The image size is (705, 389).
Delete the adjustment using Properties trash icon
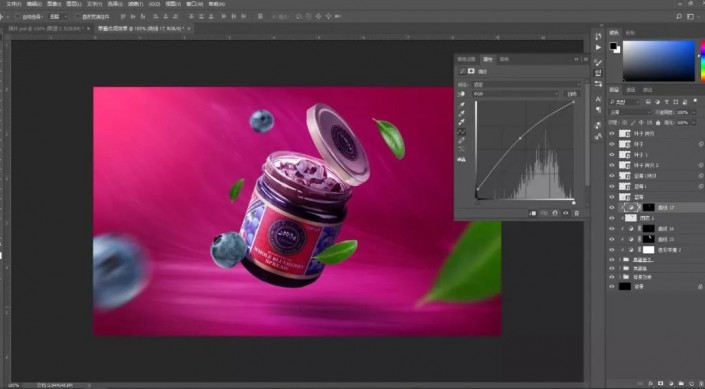pyautogui.click(x=577, y=213)
